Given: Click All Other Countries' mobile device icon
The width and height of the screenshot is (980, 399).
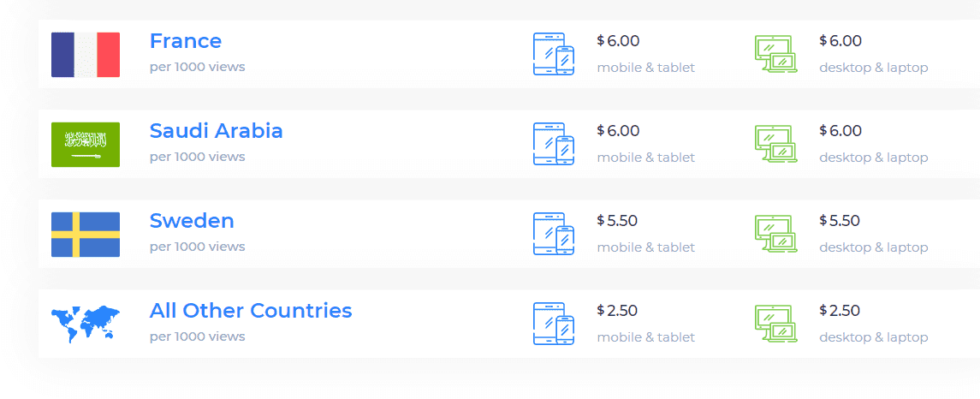Looking at the screenshot, I should coord(554,324).
